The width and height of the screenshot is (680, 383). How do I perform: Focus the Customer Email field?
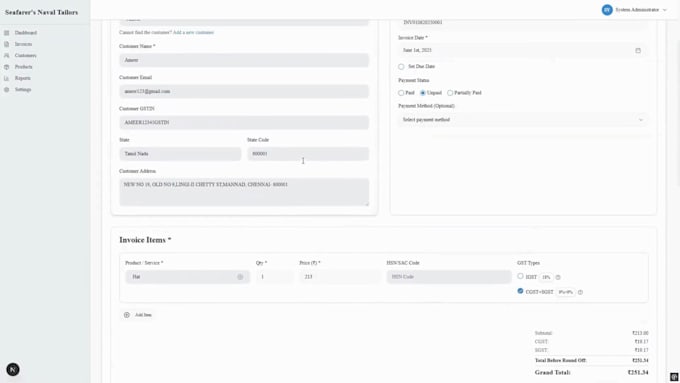244,92
